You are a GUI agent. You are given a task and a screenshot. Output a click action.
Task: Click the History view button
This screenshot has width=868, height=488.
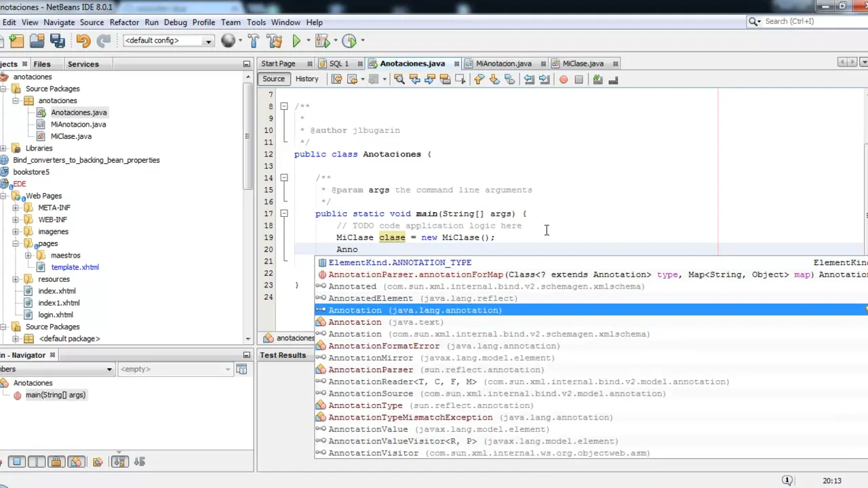tap(307, 79)
